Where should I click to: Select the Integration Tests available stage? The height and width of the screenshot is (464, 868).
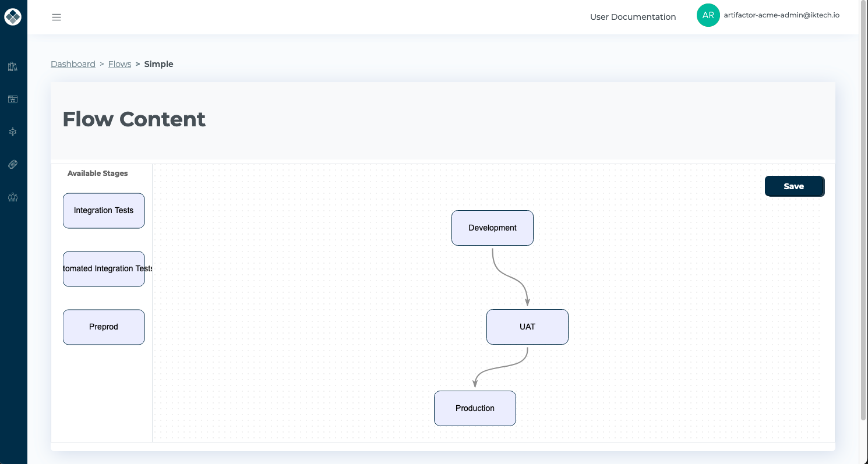[104, 211]
